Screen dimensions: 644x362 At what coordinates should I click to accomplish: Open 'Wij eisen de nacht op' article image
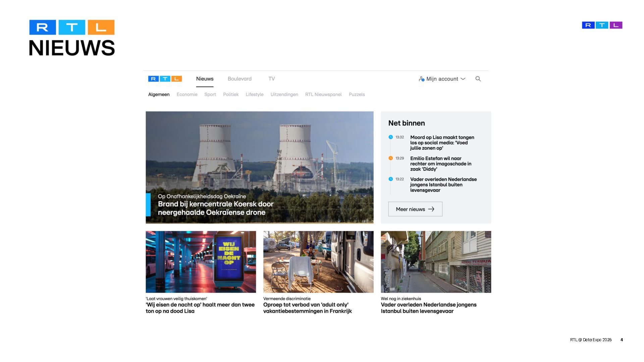(x=201, y=262)
